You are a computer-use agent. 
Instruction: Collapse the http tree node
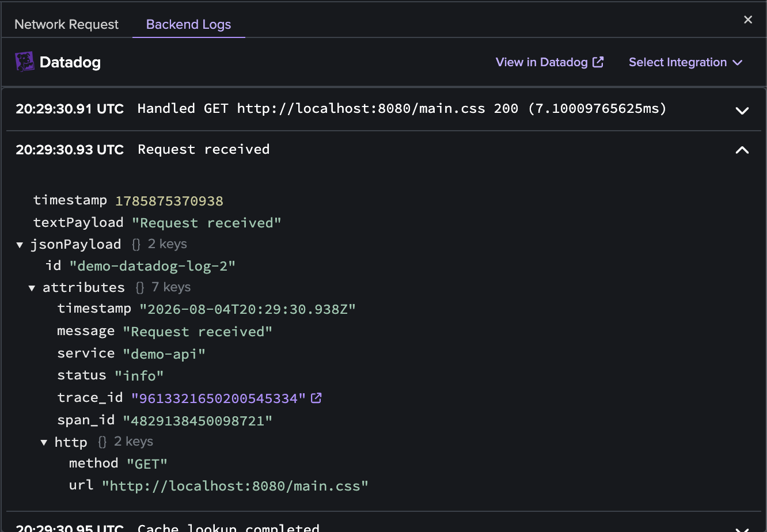pos(44,443)
